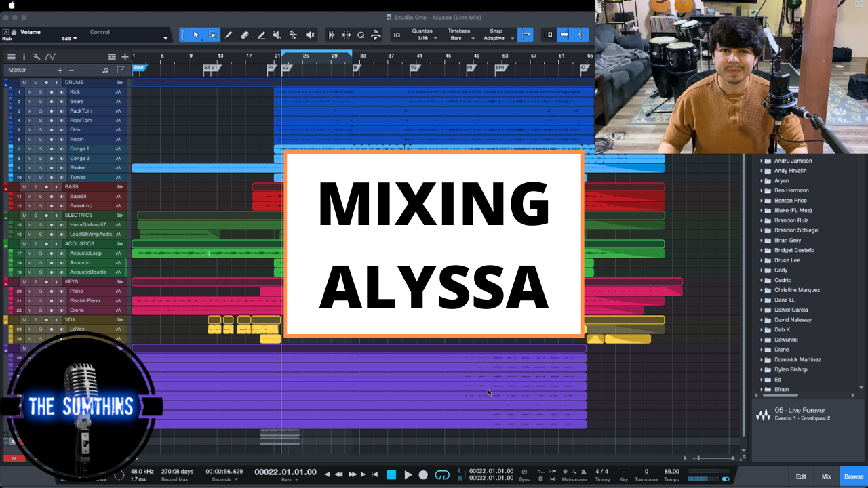Image resolution: width=868 pixels, height=488 pixels.
Task: Expand the Brandon Ruiz folder
Action: click(x=762, y=220)
